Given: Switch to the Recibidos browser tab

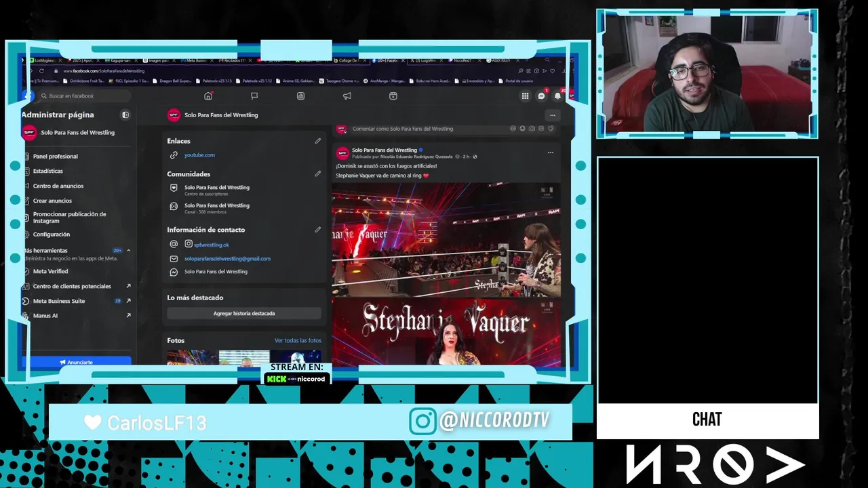Looking at the screenshot, I should (x=236, y=60).
